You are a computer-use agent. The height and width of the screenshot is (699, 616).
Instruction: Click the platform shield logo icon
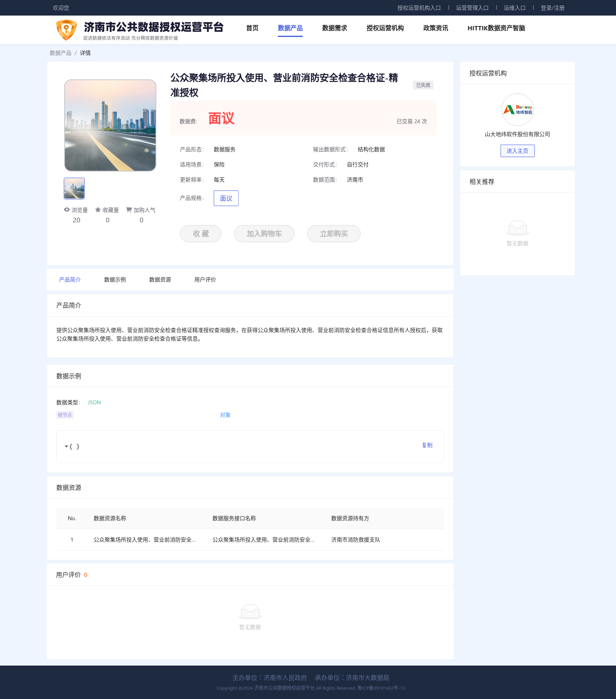tap(66, 30)
